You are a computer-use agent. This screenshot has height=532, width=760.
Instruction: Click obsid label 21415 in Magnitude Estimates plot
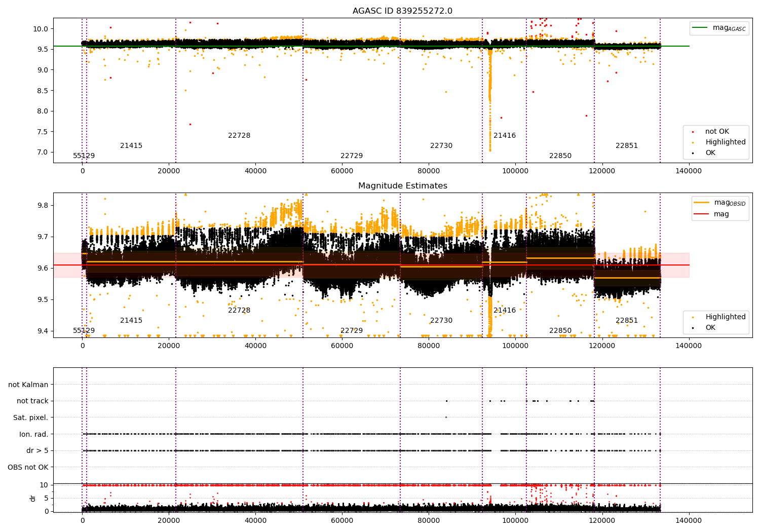131,321
